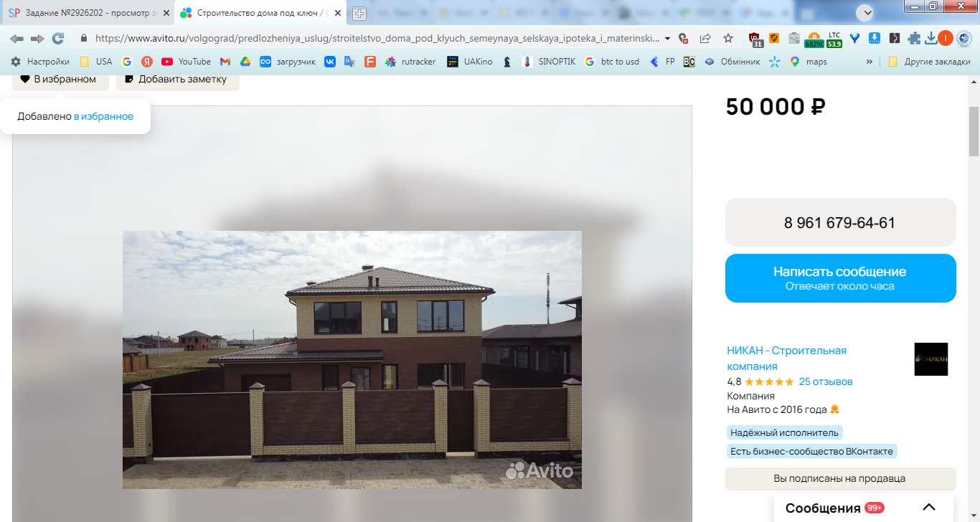Expand the Сообщения chat panel chevron
Image resolution: width=980 pixels, height=522 pixels.
[x=929, y=508]
